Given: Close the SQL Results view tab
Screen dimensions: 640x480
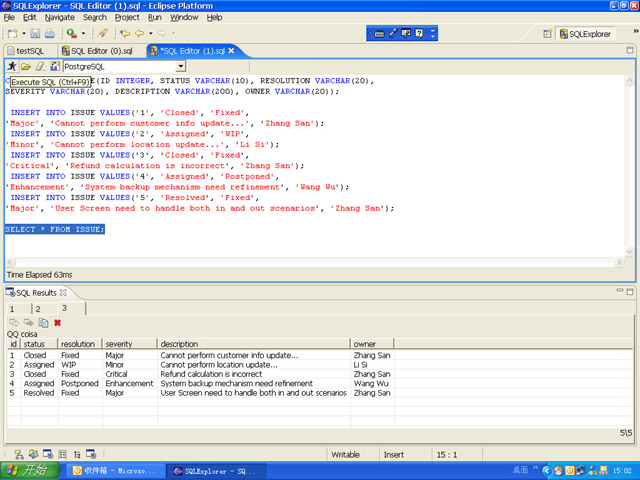Looking at the screenshot, I should tap(63, 293).
